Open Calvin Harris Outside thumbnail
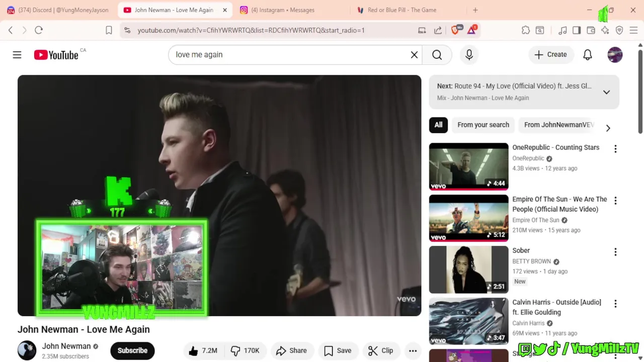644x362 pixels. [x=468, y=321]
